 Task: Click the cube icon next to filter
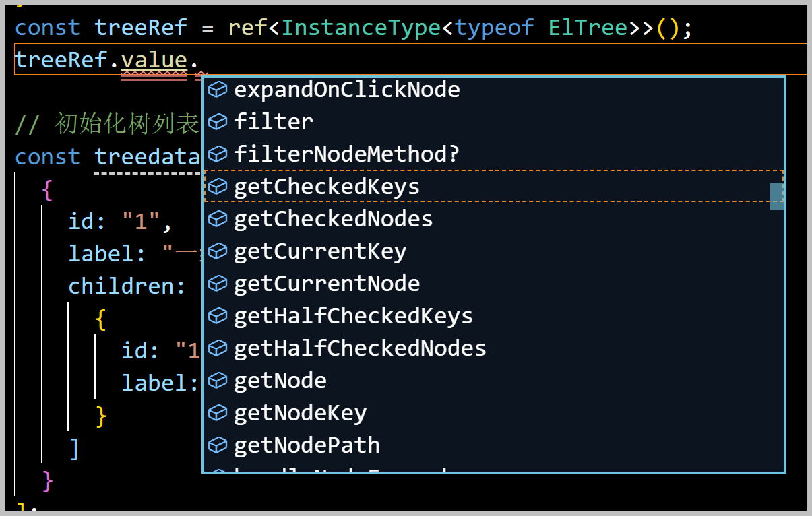[x=217, y=121]
